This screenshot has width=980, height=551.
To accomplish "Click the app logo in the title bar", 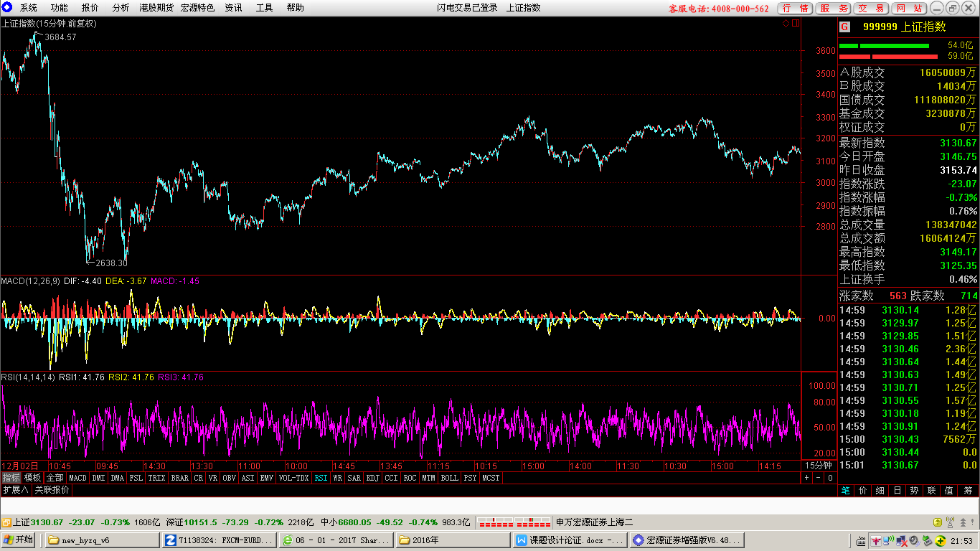I will click(7, 7).
